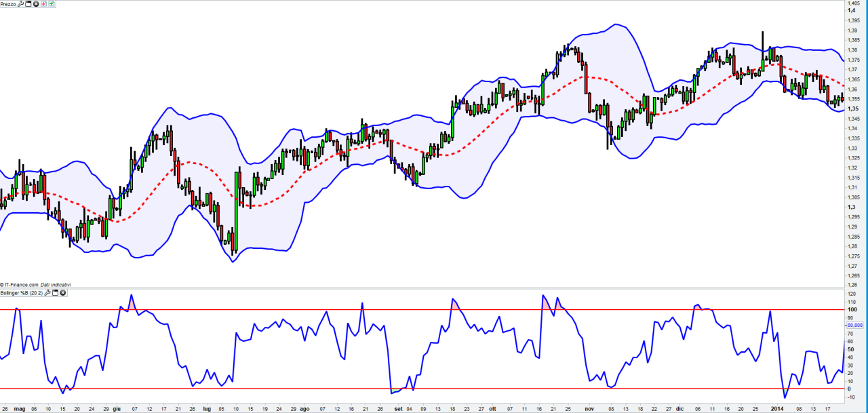Image resolution: width=868 pixels, height=413 pixels.
Task: Remove the Bollinger %B indicator panel
Action: point(63,293)
